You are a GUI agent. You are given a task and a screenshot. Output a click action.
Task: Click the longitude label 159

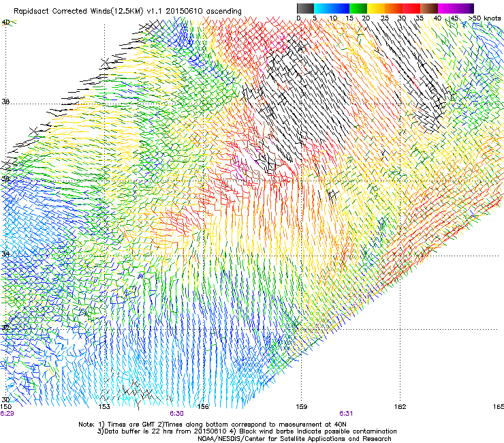(x=301, y=407)
